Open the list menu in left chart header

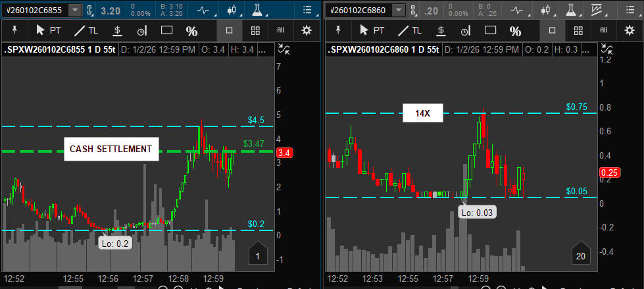pyautogui.click(x=307, y=11)
